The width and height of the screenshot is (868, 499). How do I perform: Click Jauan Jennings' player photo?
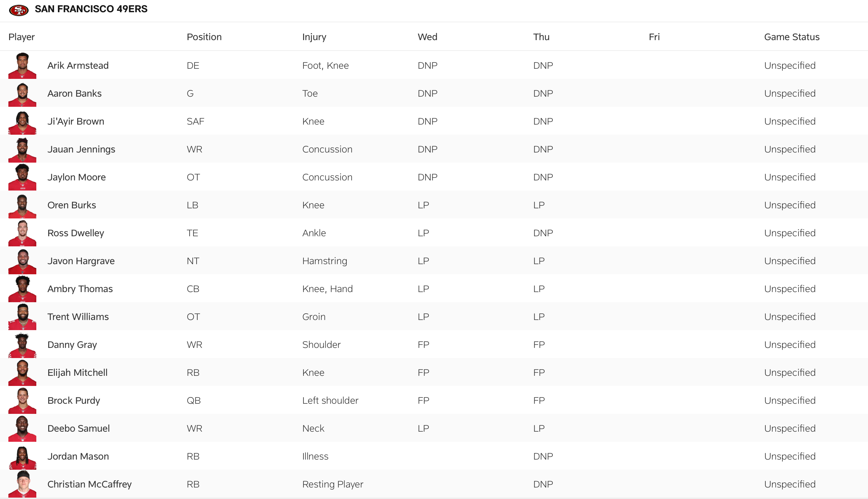(x=22, y=150)
